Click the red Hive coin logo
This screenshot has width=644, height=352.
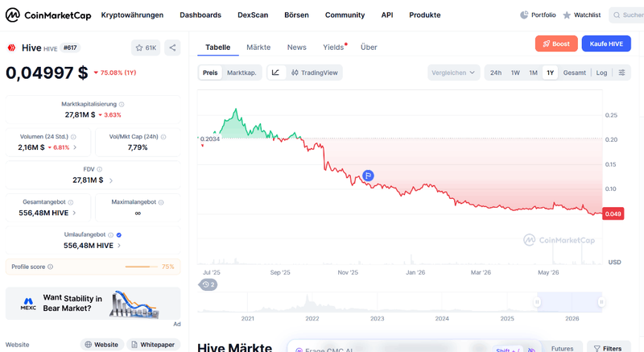[x=11, y=48]
